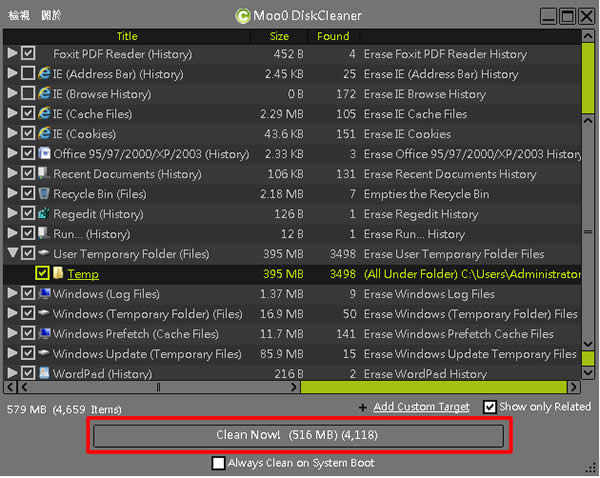Screen dimensions: 600x478
Task: Click the green vertical scrollbar thumb at top
Action: (588, 78)
